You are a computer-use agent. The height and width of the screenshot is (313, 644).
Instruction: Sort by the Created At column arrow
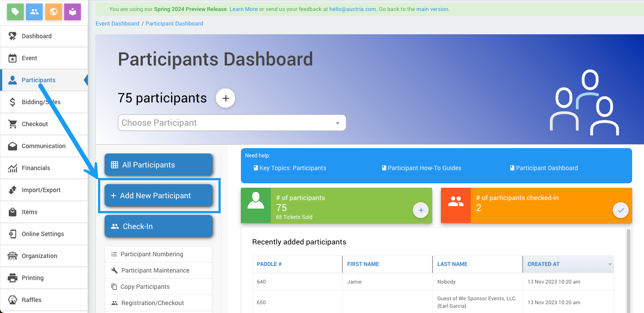(610, 264)
